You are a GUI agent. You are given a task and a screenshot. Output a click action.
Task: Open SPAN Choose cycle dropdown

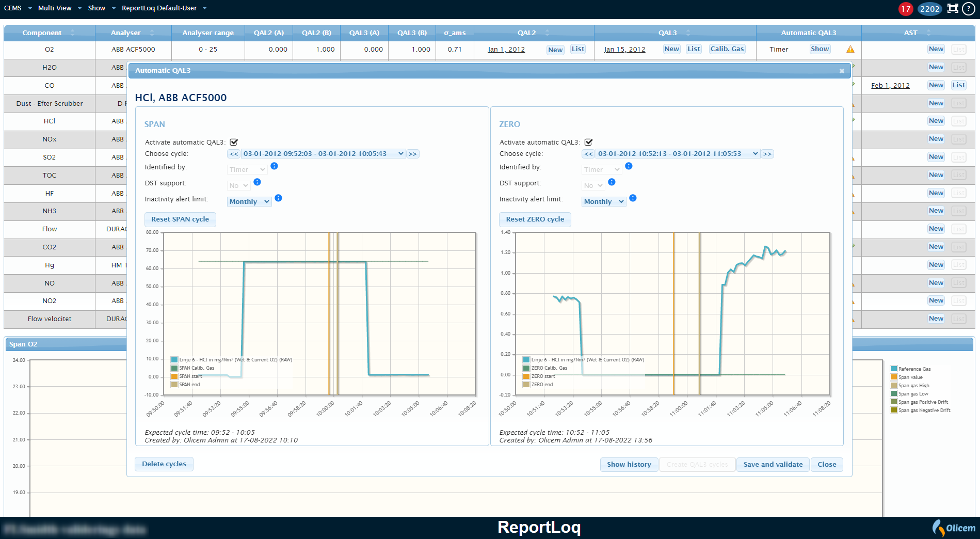323,154
